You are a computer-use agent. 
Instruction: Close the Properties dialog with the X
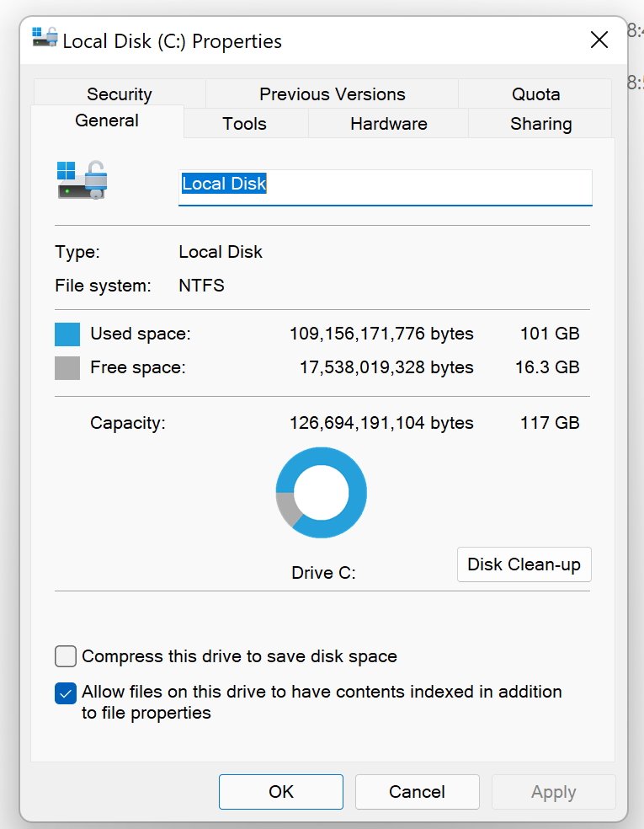click(599, 40)
